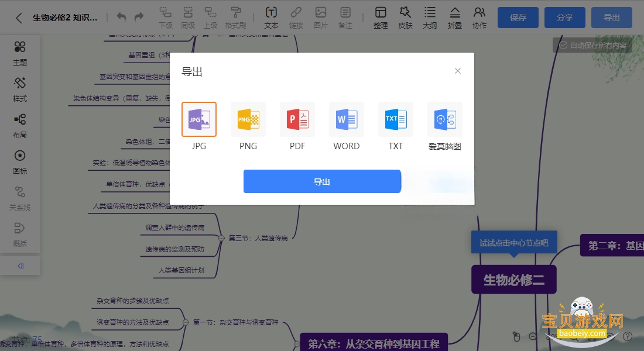Open the 布局 layout panel
This screenshot has height=351, width=644.
(20, 126)
